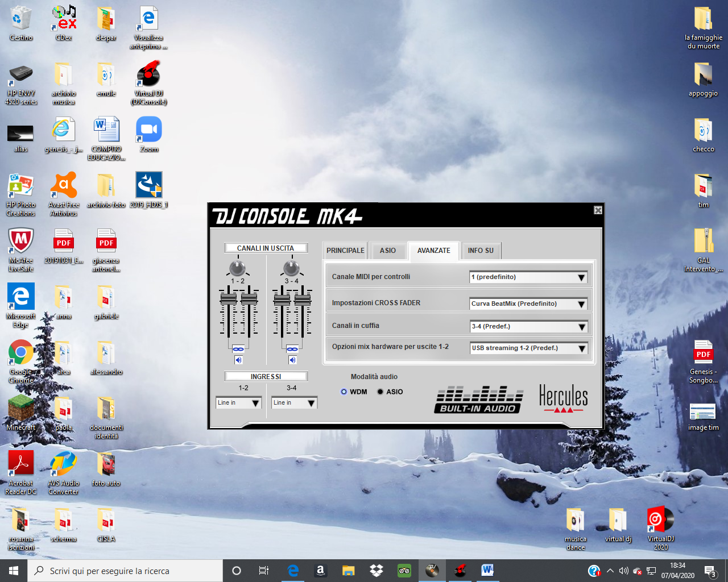
Task: Switch to the PRINCIPALE tab
Action: (x=345, y=251)
